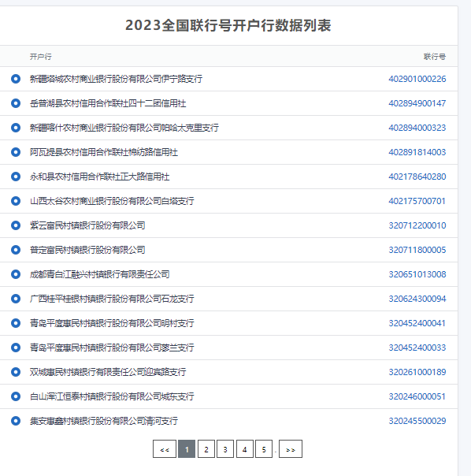The image size is (471, 476).
Task: Click the bullet icon beside code 320452400041
Action: pos(16,323)
